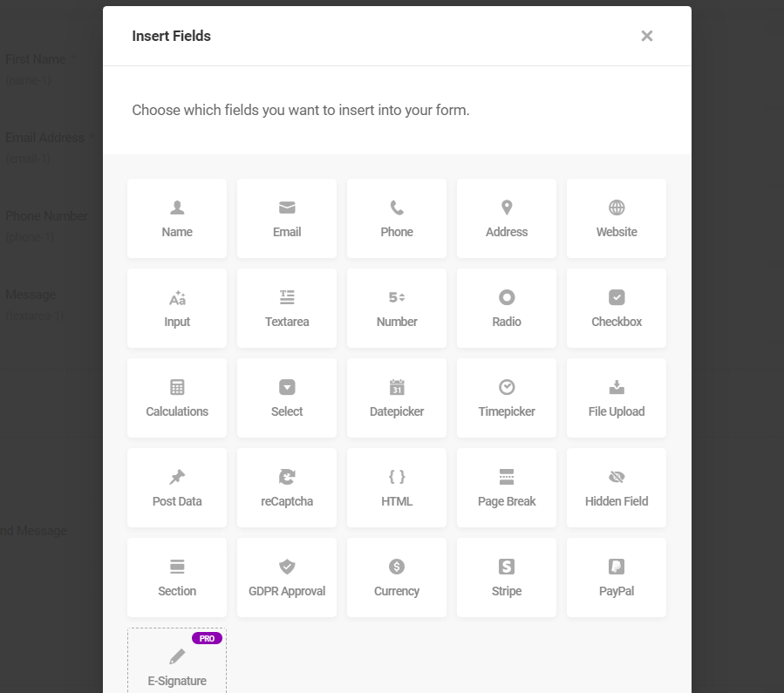Pick the Website globe field
Screen dimensions: 784x693
(617, 218)
